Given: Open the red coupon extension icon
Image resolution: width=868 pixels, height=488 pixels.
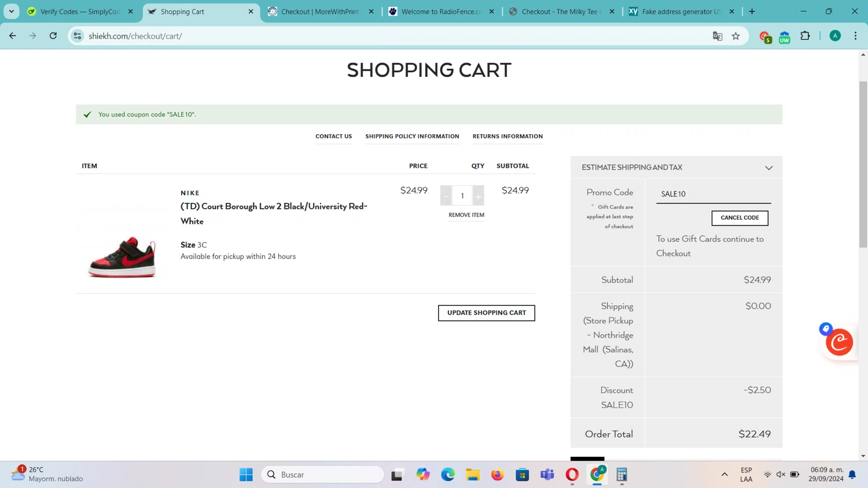Looking at the screenshot, I should click(765, 37).
